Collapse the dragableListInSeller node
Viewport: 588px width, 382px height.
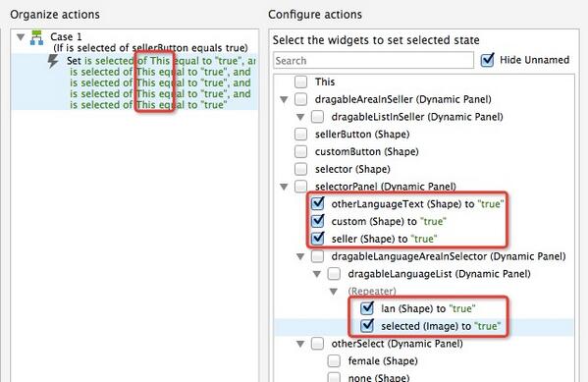pos(300,117)
